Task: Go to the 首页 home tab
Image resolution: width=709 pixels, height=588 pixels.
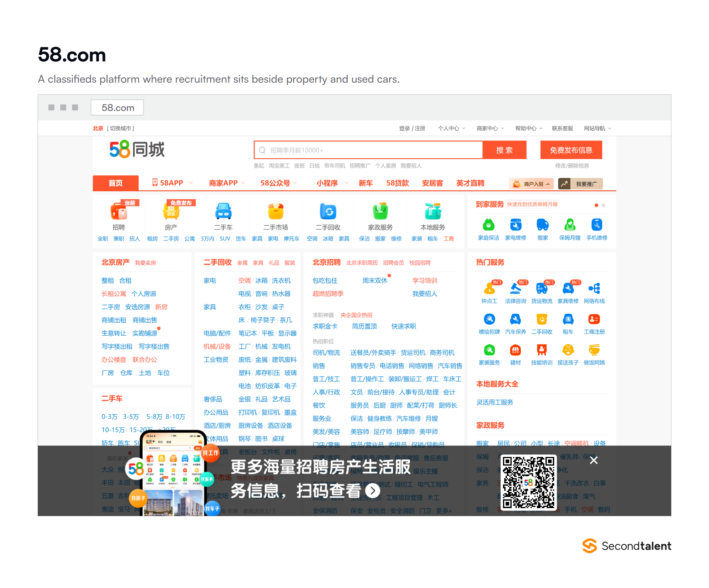Action: point(116,183)
